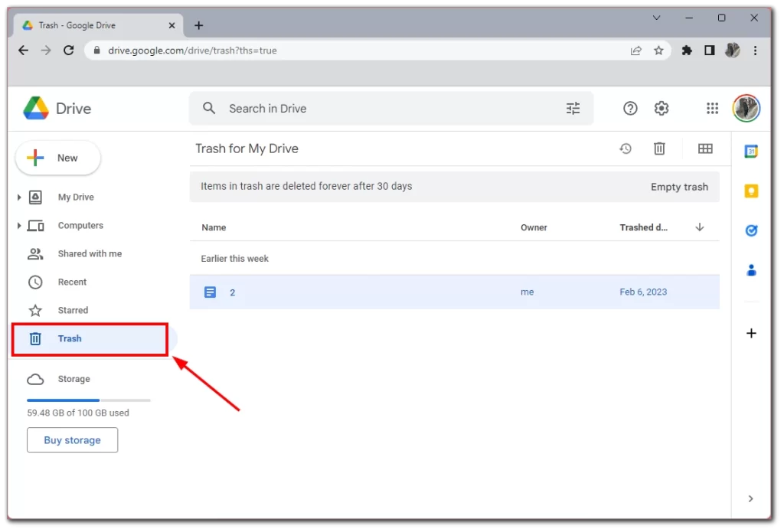Open Computers in sidebar
This screenshot has height=532, width=784.
[80, 226]
